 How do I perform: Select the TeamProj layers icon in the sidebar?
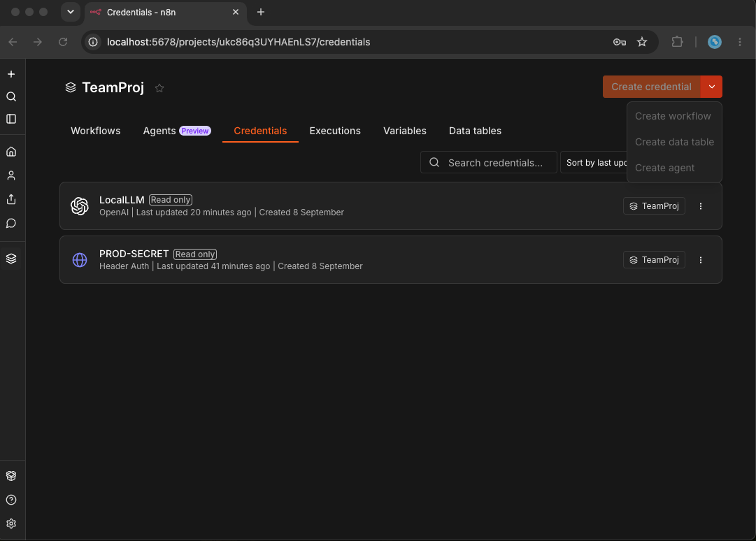11,259
